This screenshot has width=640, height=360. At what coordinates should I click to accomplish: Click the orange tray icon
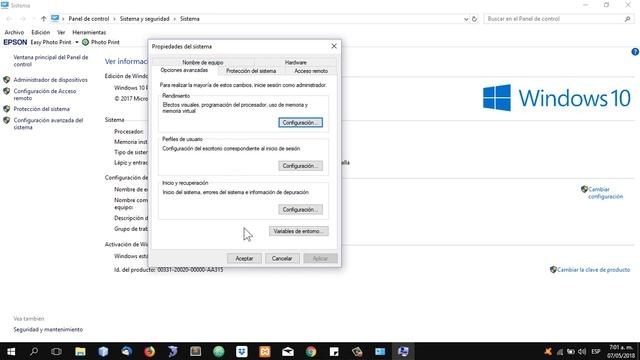point(548,351)
